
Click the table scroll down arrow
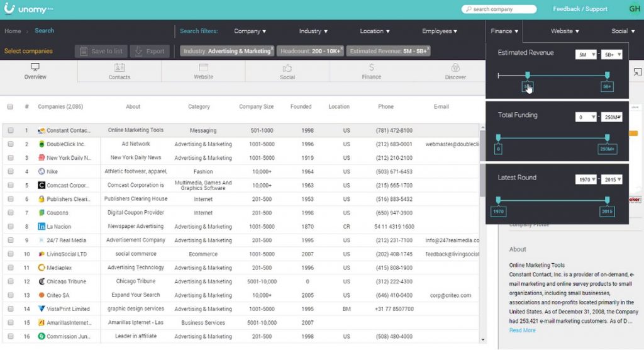point(482,340)
